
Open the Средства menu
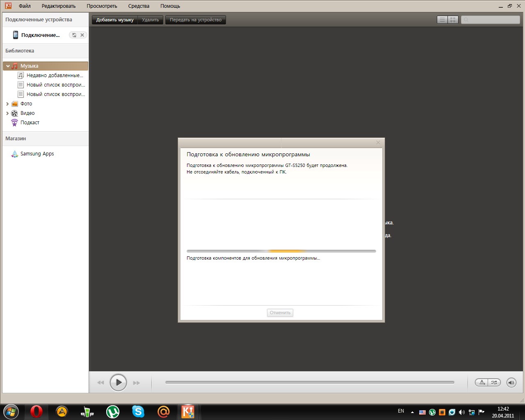139,6
